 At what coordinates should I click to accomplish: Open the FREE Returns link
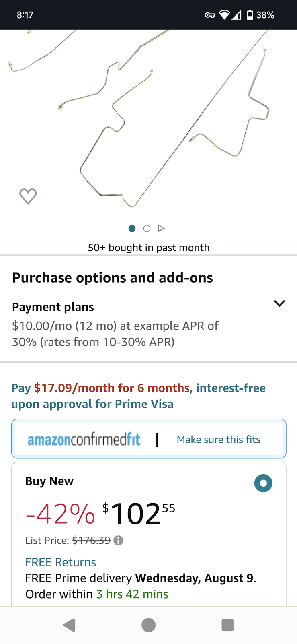pos(61,562)
